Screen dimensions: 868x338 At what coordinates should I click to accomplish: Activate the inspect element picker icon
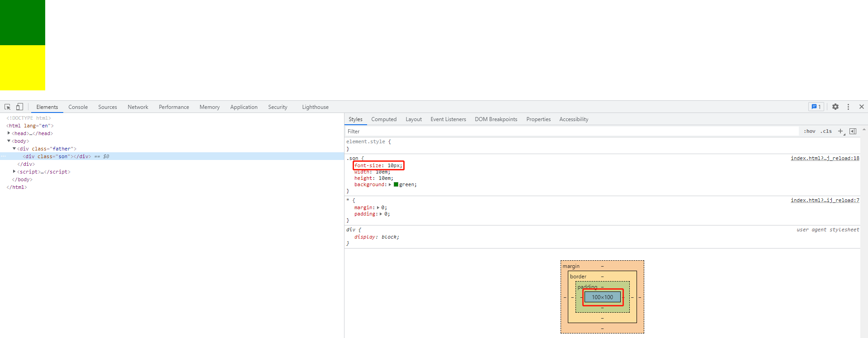point(8,107)
